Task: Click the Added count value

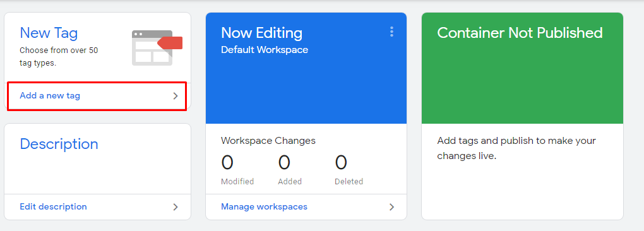Action: (x=284, y=162)
